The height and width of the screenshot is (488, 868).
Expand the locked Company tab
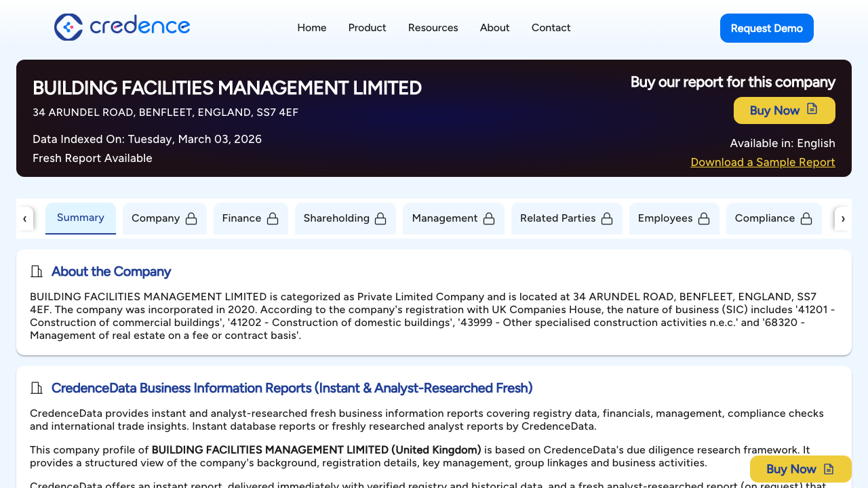[x=164, y=218]
